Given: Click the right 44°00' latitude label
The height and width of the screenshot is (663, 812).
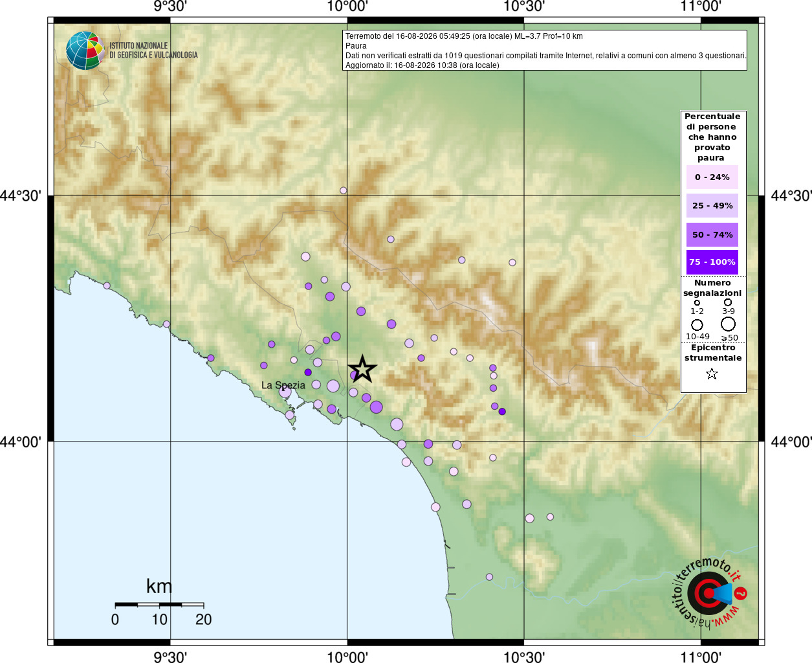Looking at the screenshot, I should 791,442.
